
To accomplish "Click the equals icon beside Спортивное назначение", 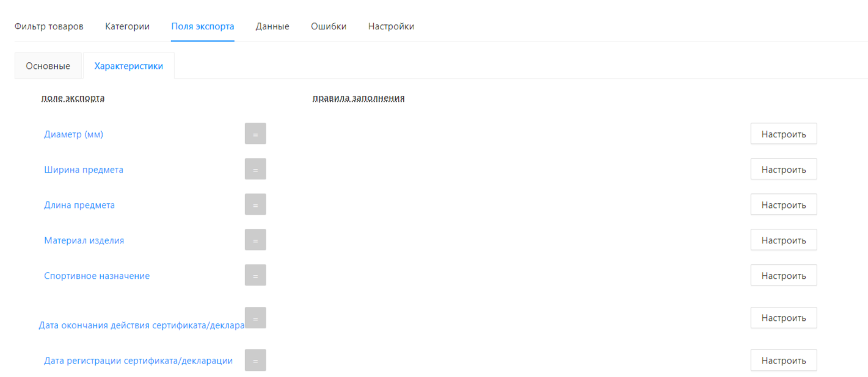I will click(255, 275).
